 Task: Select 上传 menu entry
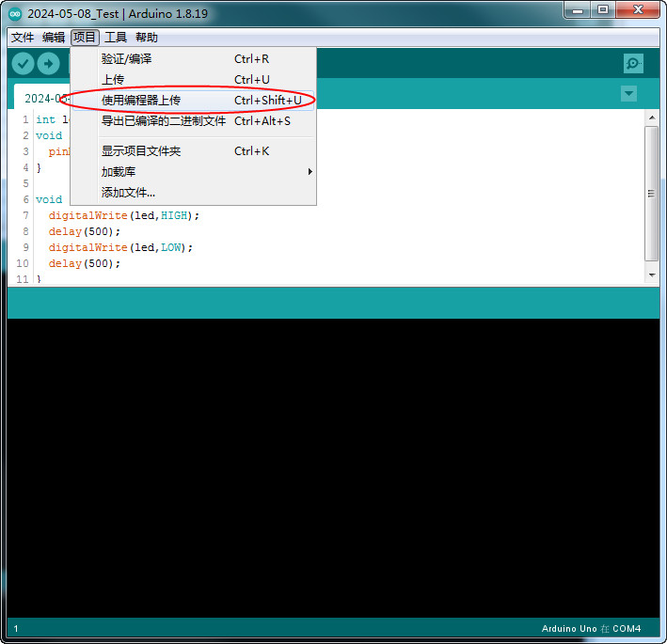[194, 80]
